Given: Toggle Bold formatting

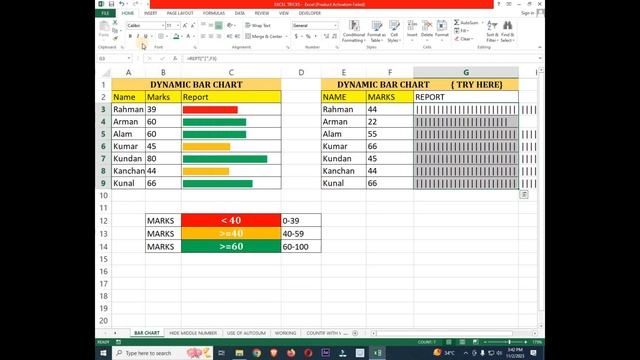Looking at the screenshot, I should coord(130,36).
